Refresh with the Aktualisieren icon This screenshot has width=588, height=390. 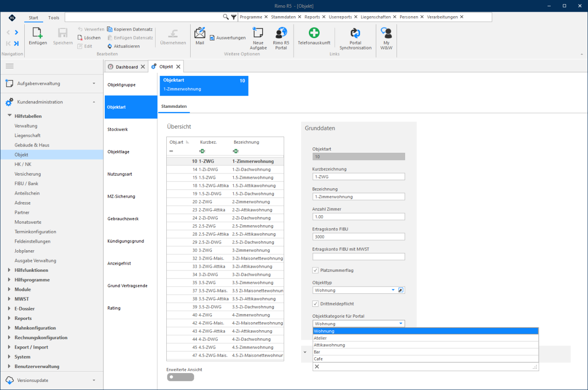[110, 46]
